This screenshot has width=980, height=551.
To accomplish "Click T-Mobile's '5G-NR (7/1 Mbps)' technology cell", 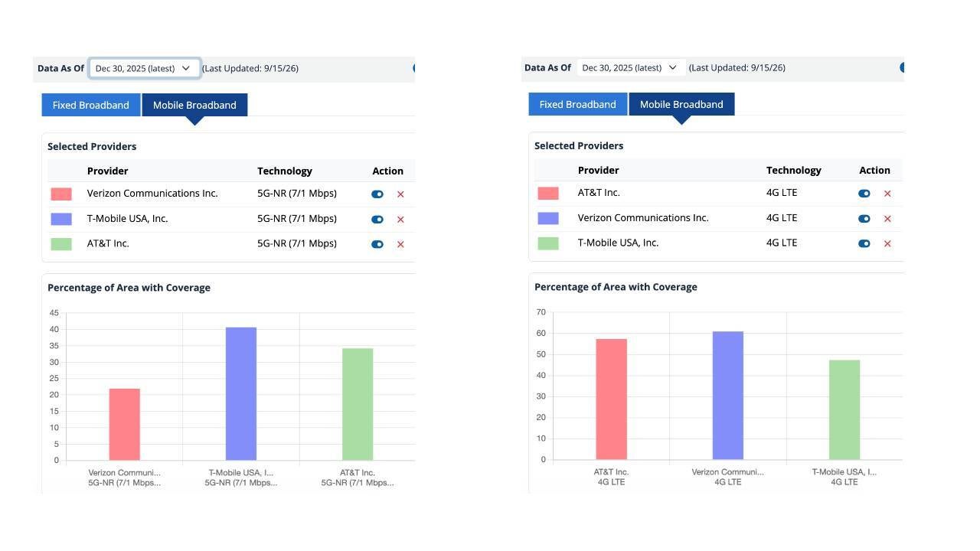I will [x=297, y=219].
